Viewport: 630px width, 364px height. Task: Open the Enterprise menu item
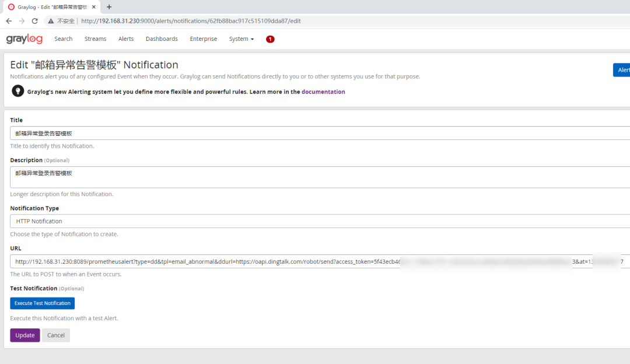[x=204, y=38]
